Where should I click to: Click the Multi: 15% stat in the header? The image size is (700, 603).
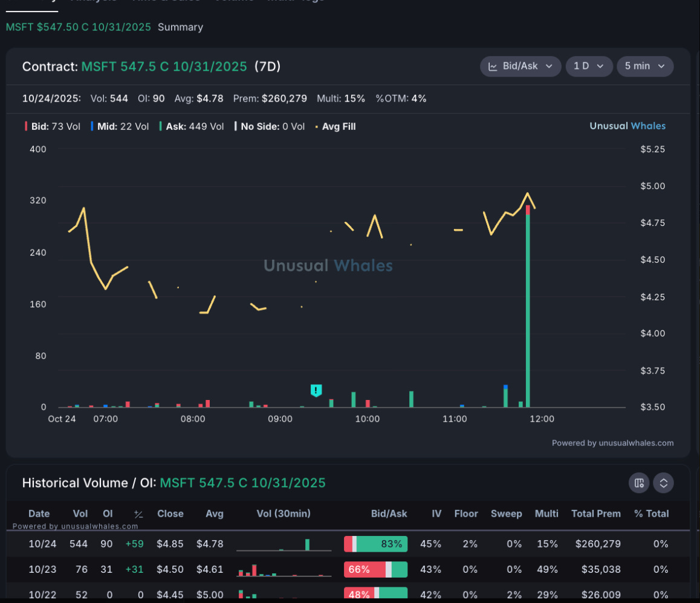[x=340, y=98]
